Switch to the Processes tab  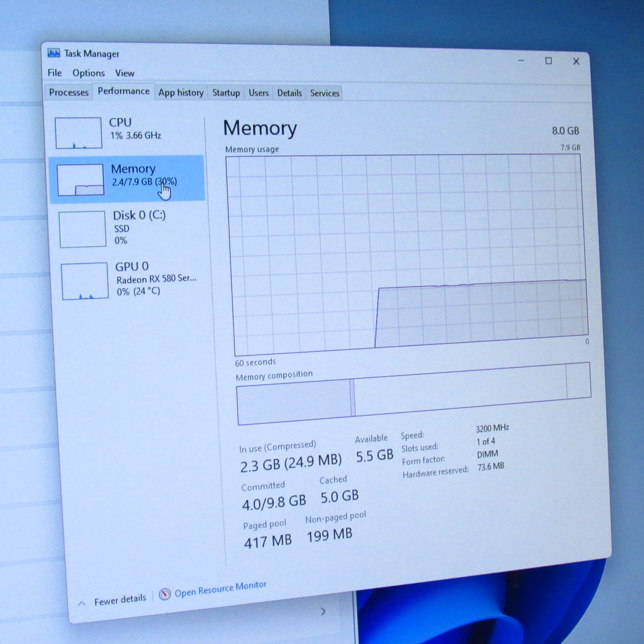pos(69,92)
